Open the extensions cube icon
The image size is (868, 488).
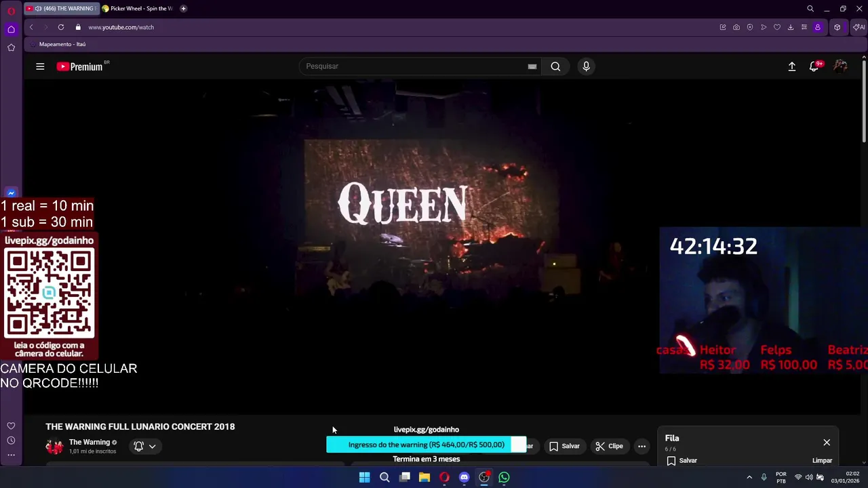pos(837,27)
